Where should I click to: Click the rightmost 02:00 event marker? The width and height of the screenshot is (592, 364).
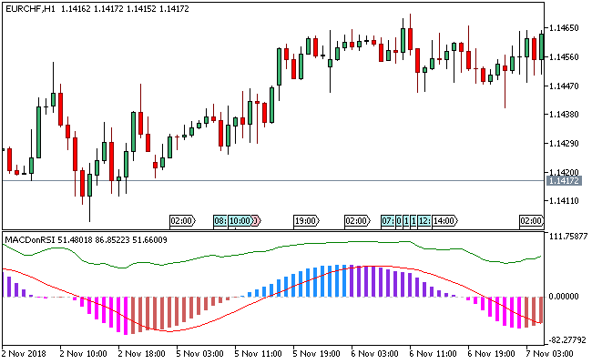(x=531, y=220)
